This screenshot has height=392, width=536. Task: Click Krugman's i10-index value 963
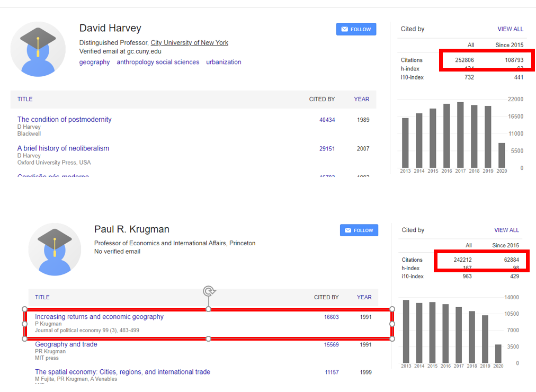pos(467,276)
